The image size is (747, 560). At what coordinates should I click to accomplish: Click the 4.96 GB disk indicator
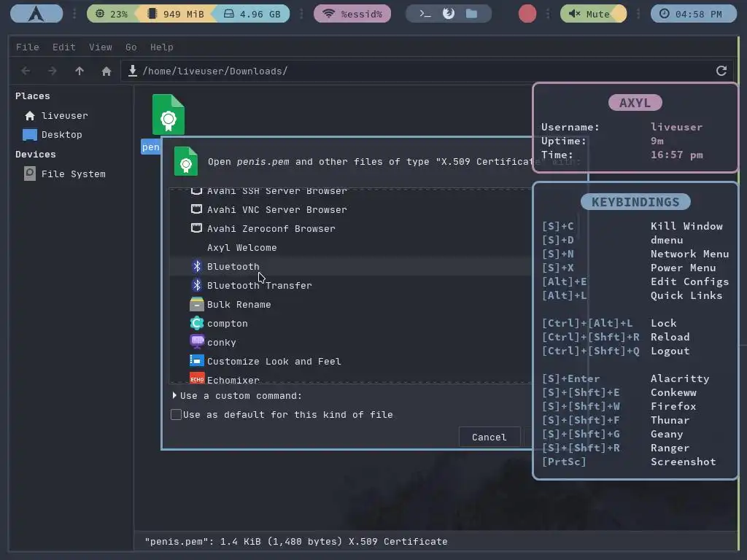point(252,14)
